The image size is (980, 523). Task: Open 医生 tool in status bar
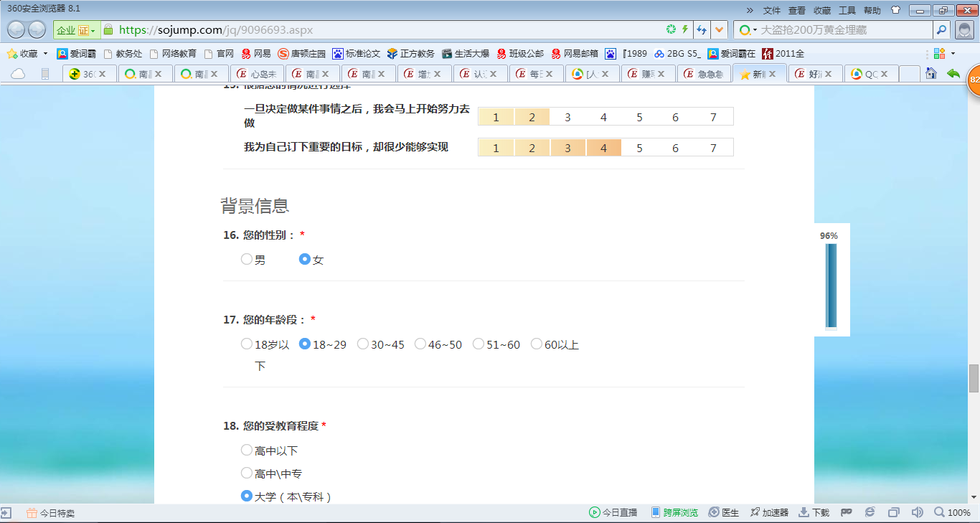coord(724,513)
